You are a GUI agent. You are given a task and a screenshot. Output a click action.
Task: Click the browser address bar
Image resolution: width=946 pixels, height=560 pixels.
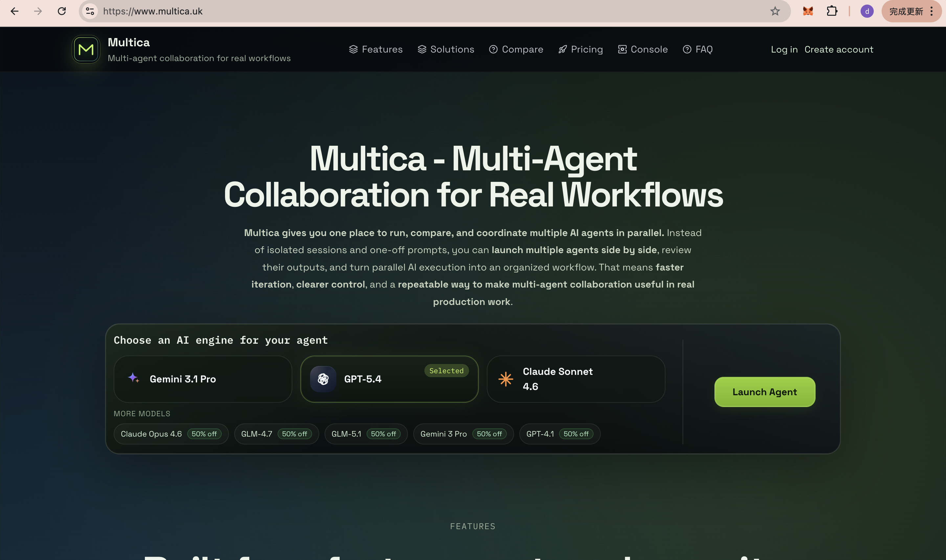click(264, 11)
